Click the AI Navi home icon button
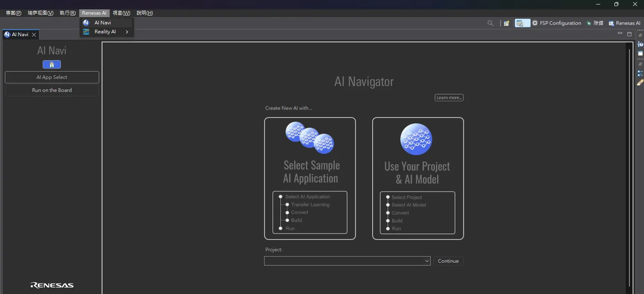 [x=52, y=64]
